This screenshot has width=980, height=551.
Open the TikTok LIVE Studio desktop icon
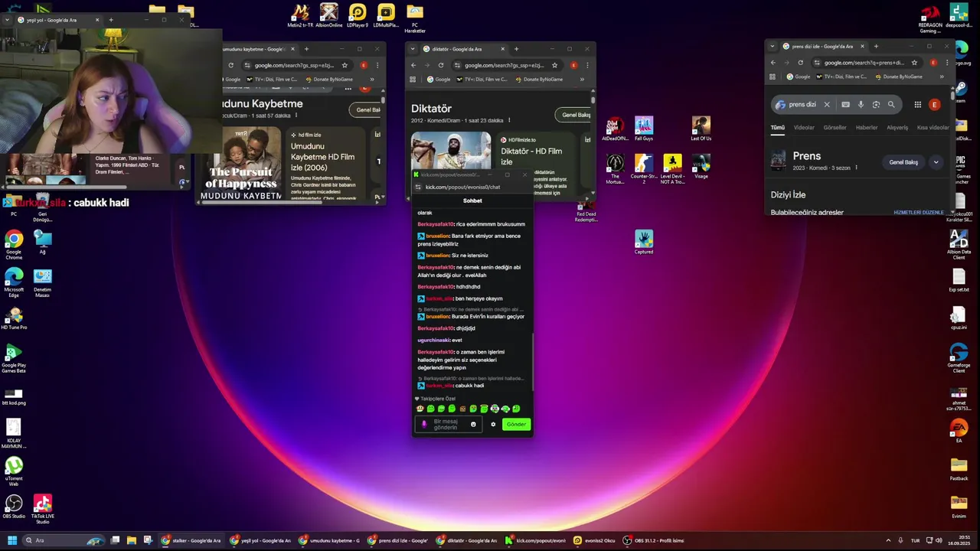click(x=43, y=508)
